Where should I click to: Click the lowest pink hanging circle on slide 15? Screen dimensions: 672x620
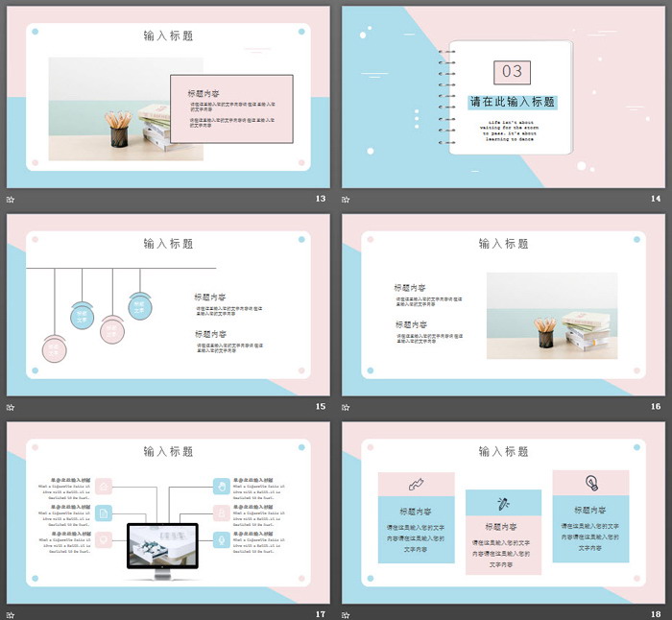tap(55, 349)
